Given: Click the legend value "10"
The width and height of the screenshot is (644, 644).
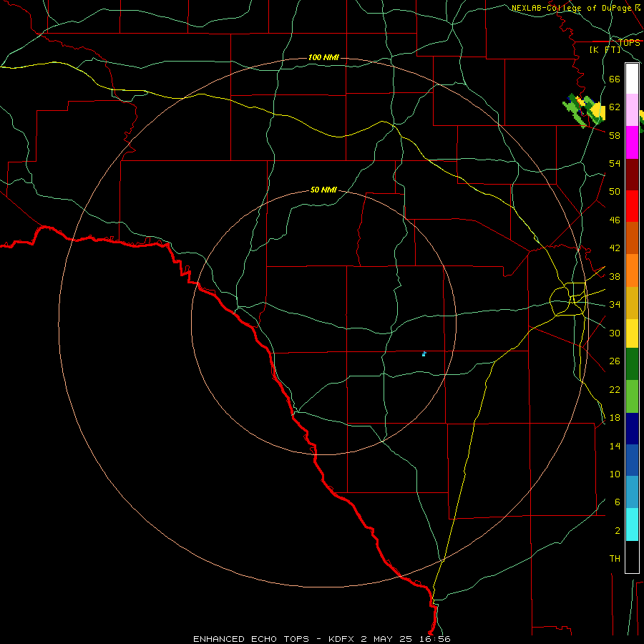Looking at the screenshot, I should tap(615, 474).
